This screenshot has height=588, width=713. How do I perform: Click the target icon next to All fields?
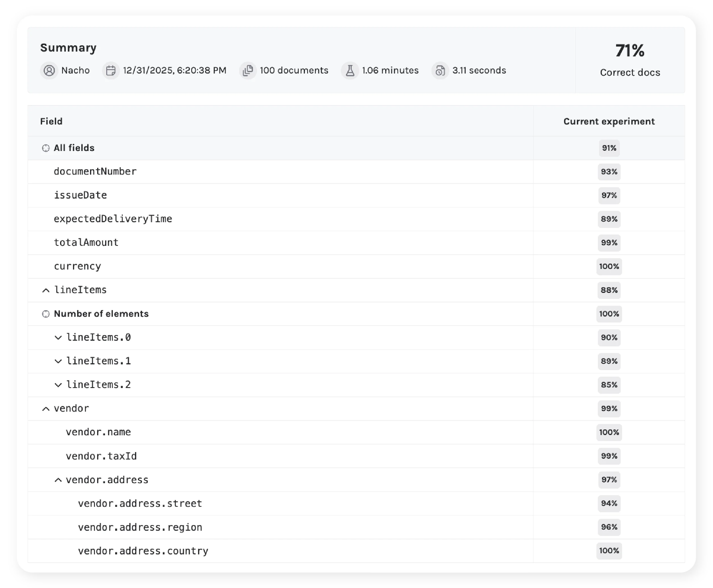(46, 148)
